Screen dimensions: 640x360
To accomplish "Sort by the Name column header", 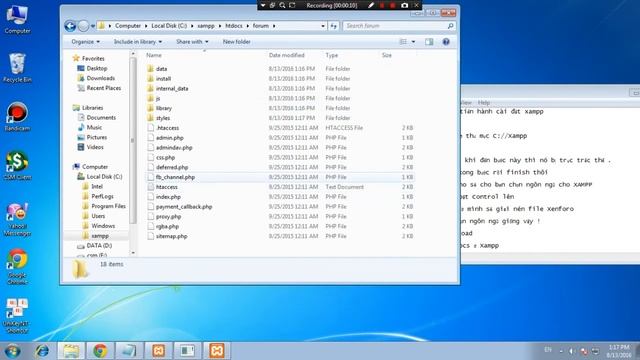I will click(154, 55).
